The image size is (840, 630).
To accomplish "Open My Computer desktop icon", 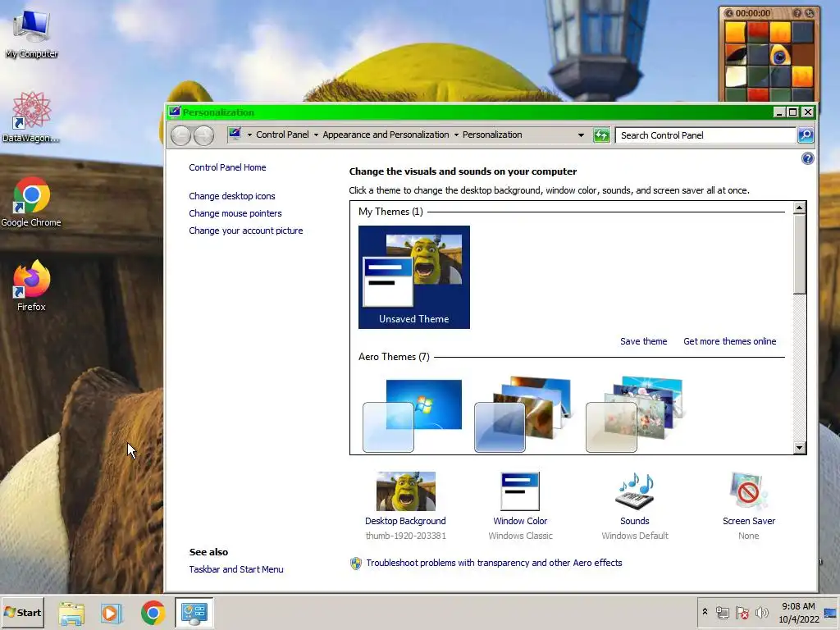I will pos(31,34).
